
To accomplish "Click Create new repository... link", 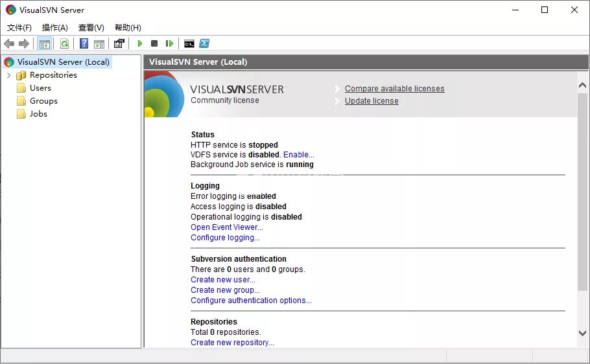I will coord(232,343).
